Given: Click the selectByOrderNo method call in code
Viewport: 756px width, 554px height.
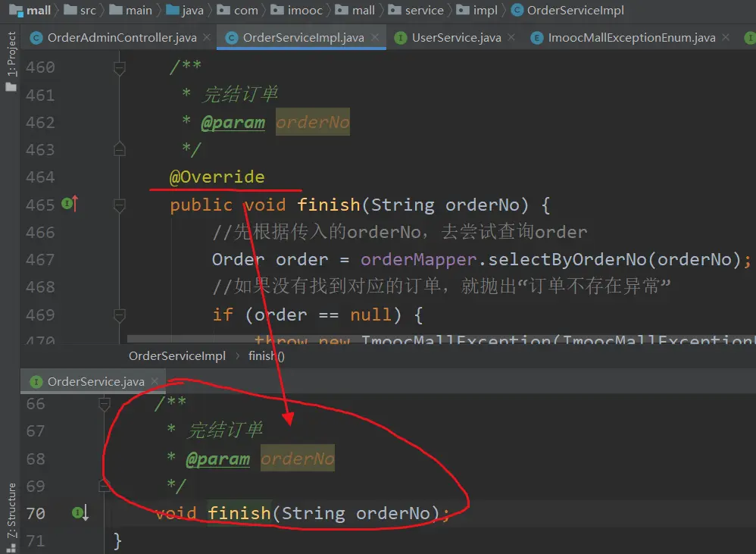Looking at the screenshot, I should (573, 259).
